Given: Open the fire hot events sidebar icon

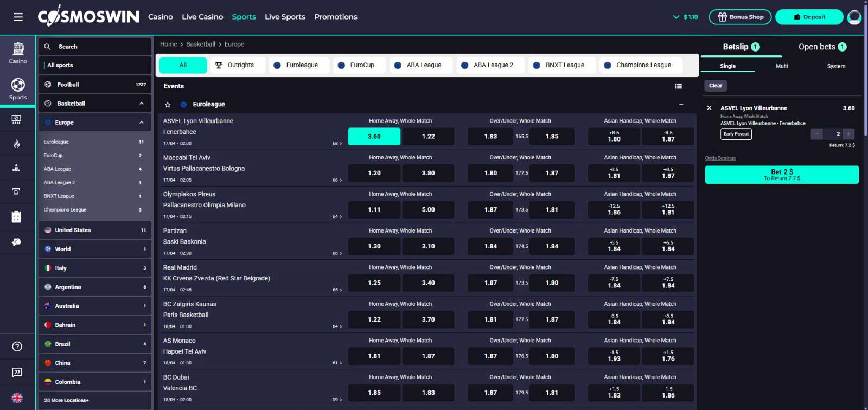Looking at the screenshot, I should (x=16, y=144).
